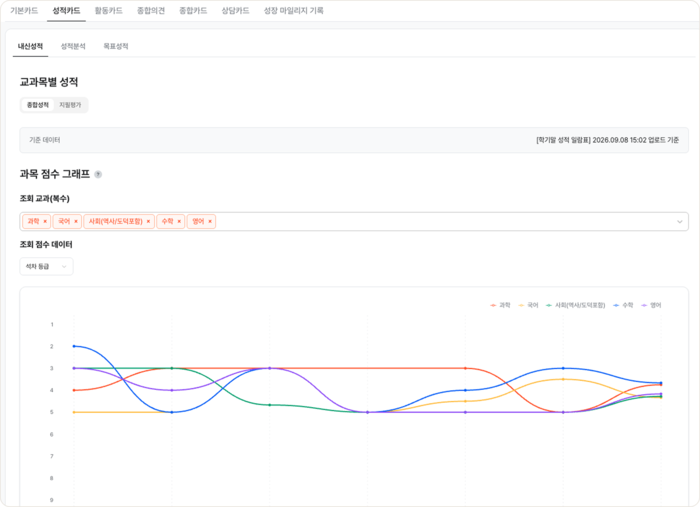
Task: Remove the 사회(역사/도덕포함) subject tag
Action: 148,221
